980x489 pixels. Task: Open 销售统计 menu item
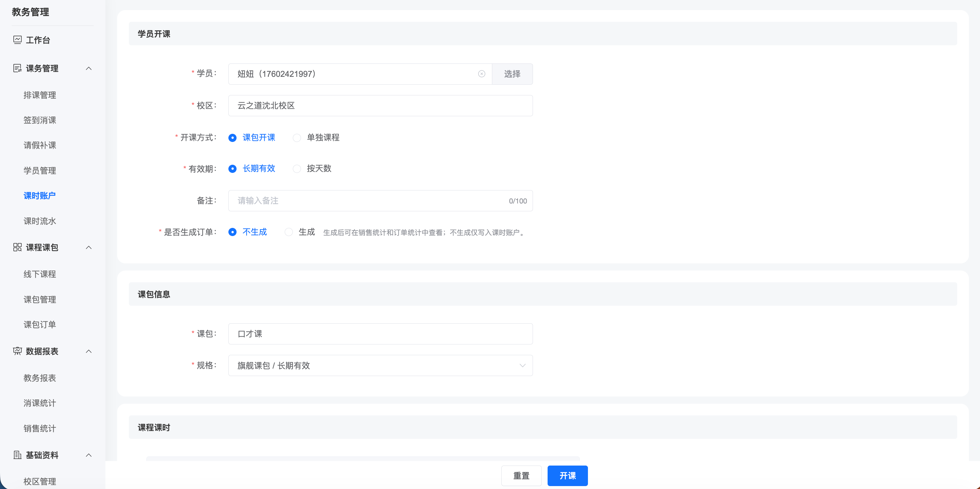[x=40, y=428]
